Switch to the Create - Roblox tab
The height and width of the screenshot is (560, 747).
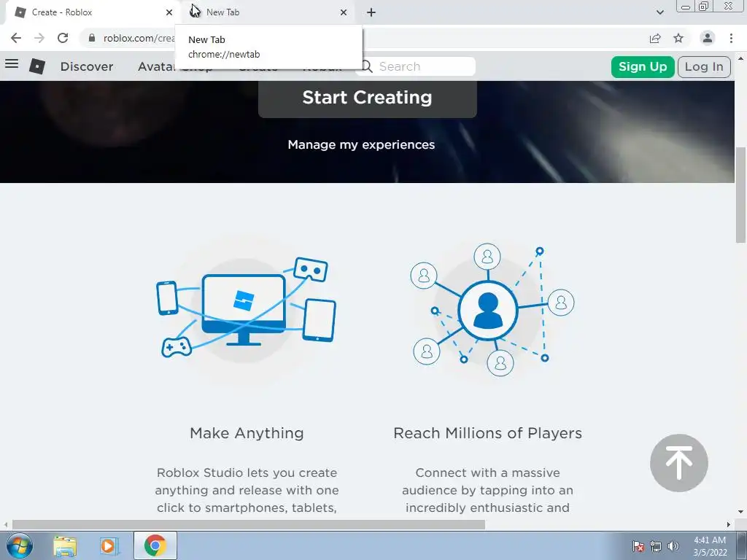point(90,12)
